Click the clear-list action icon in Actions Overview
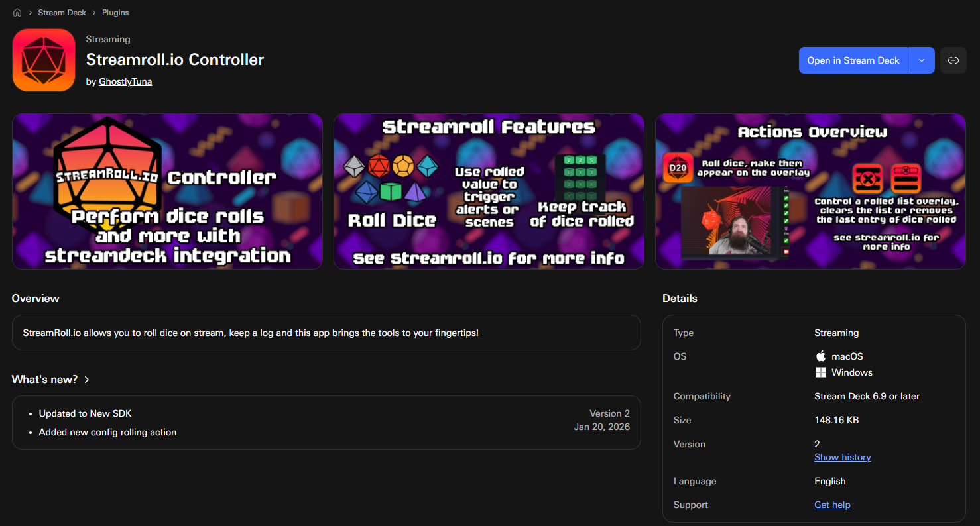This screenshot has width=980, height=526. [867, 178]
